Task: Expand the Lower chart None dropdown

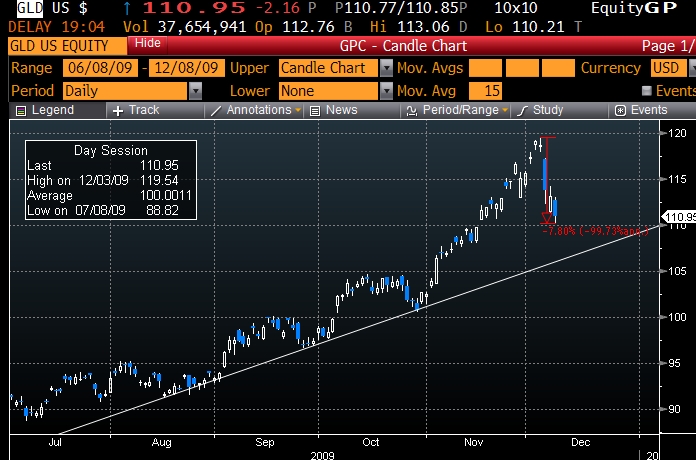Action: (x=386, y=90)
